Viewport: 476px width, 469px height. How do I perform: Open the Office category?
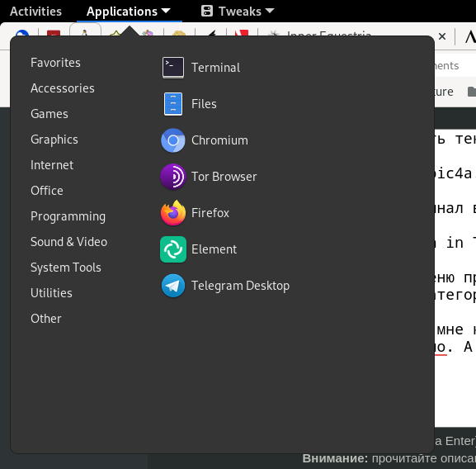click(x=47, y=191)
